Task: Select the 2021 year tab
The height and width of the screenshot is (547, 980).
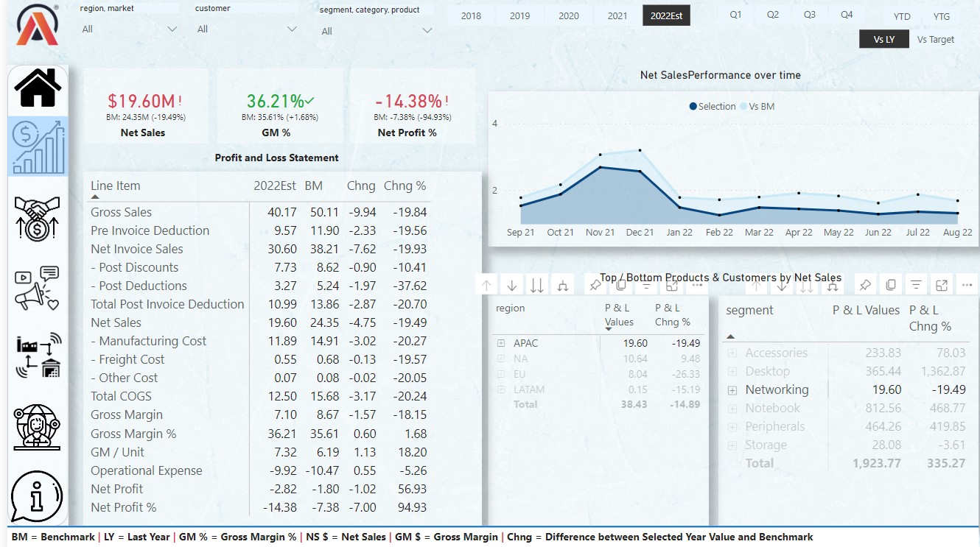Action: click(x=617, y=15)
